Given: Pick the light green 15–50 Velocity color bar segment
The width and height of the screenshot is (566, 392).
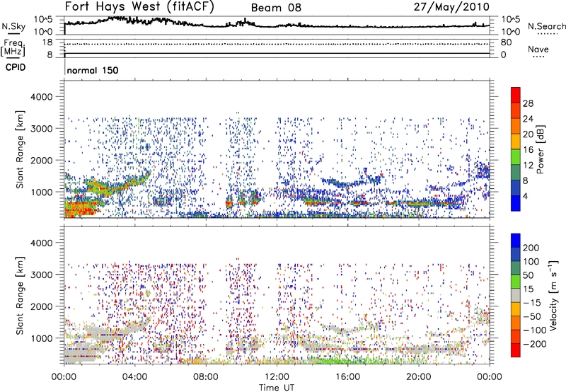Looking at the screenshot, I should tap(516, 282).
